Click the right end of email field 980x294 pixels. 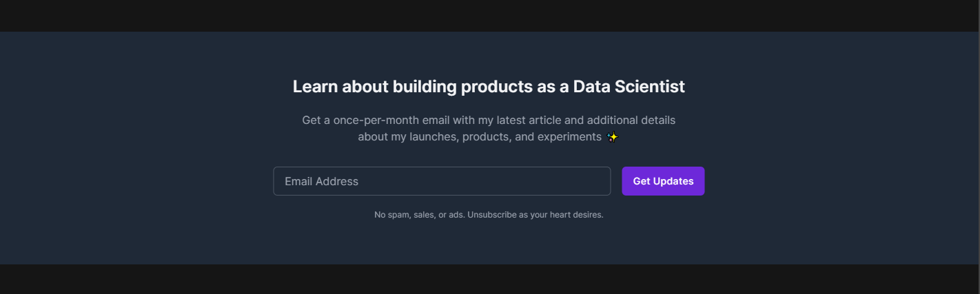click(x=600, y=181)
